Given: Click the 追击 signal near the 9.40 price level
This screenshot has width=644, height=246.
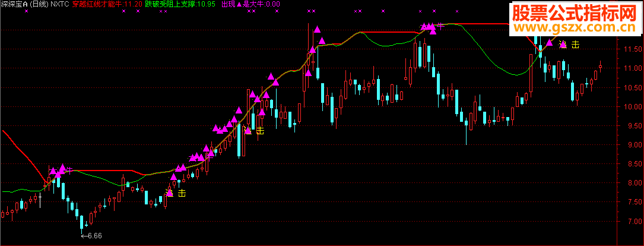Looking at the screenshot, I should click(254, 131).
